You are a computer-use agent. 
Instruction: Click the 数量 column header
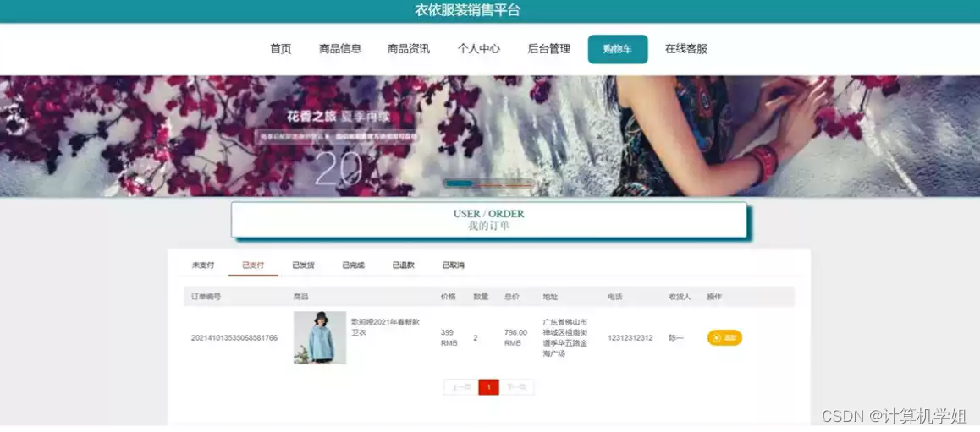click(481, 297)
